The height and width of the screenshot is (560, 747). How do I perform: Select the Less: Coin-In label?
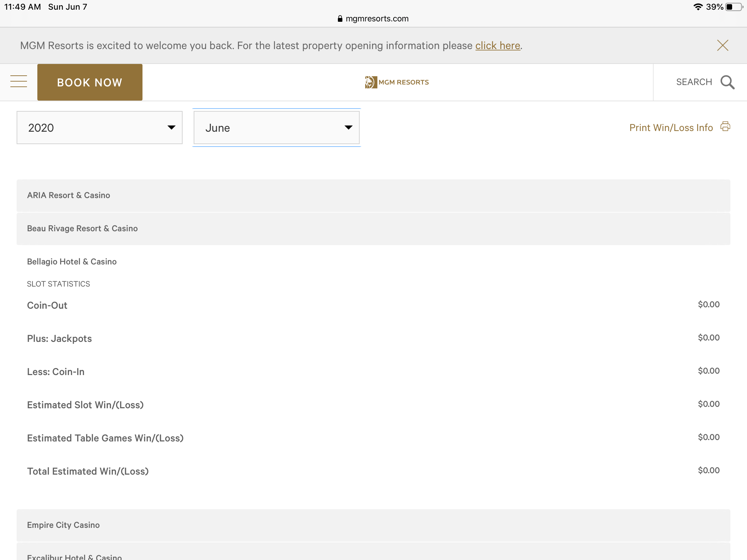point(56,372)
